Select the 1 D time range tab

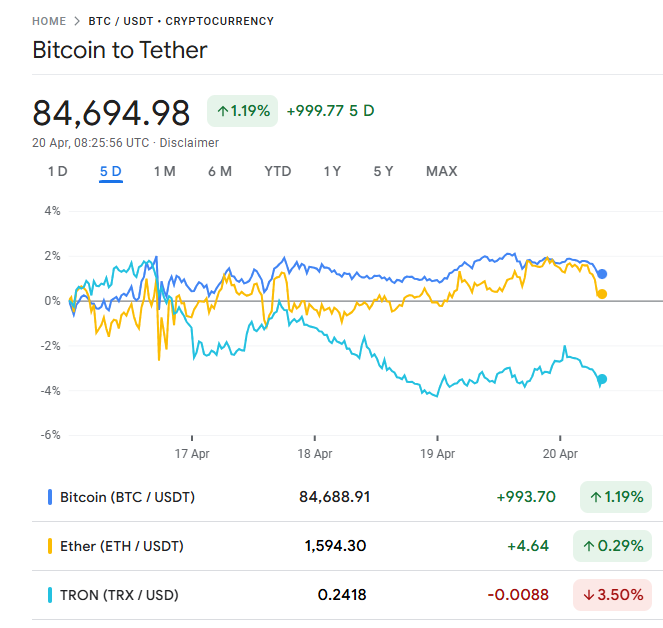pyautogui.click(x=58, y=171)
